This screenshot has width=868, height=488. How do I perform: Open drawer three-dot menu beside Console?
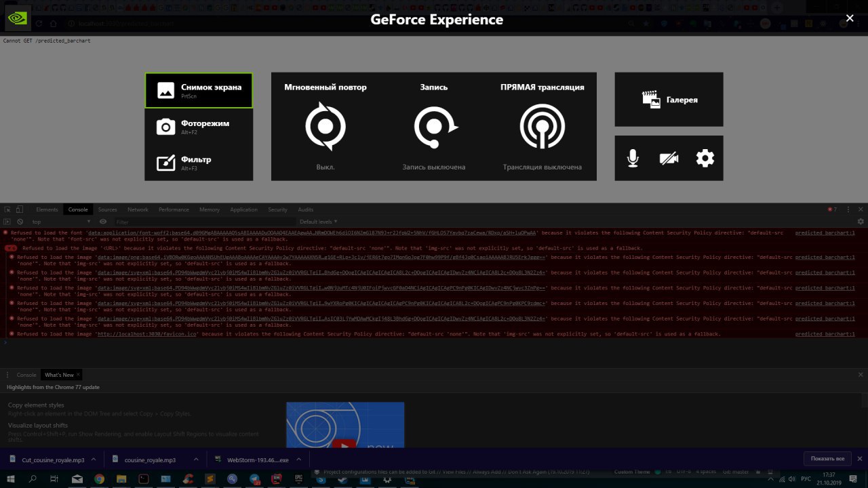pos(7,375)
